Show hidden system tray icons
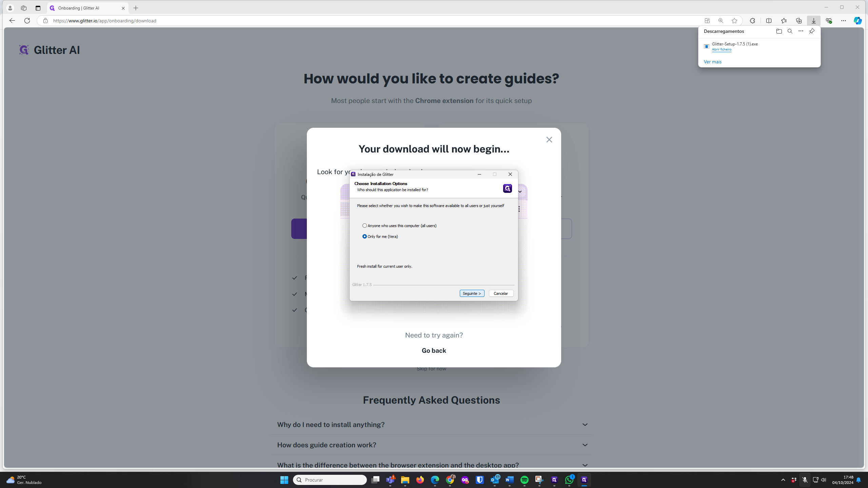The image size is (868, 488). point(783,480)
